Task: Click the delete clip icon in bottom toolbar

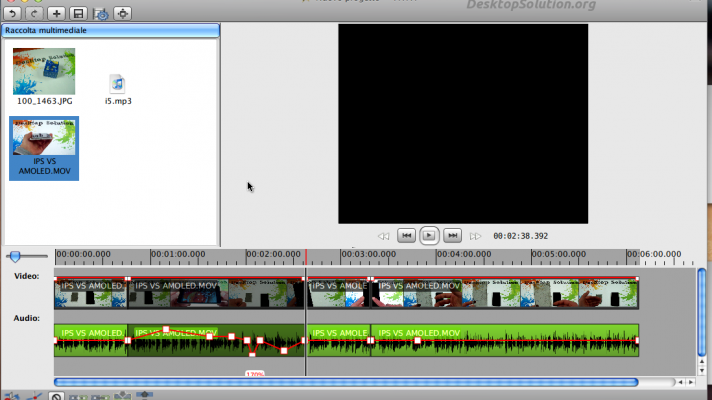Action: pos(57,396)
